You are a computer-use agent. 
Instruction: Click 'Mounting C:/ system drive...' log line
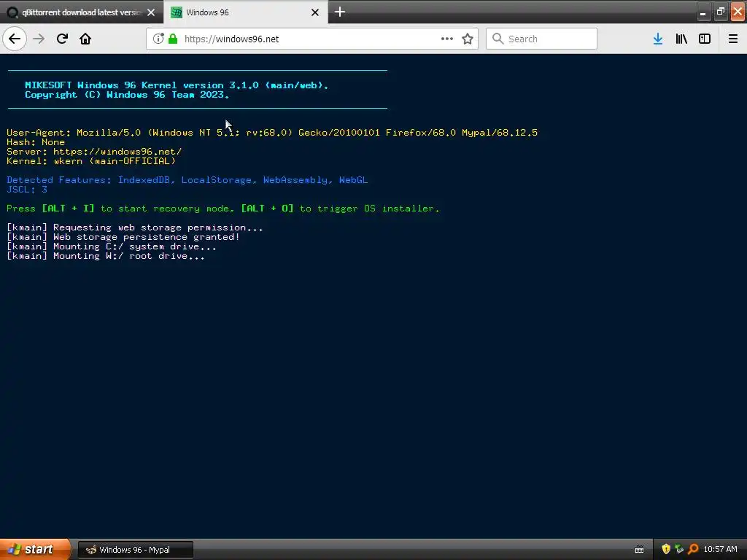(112, 246)
